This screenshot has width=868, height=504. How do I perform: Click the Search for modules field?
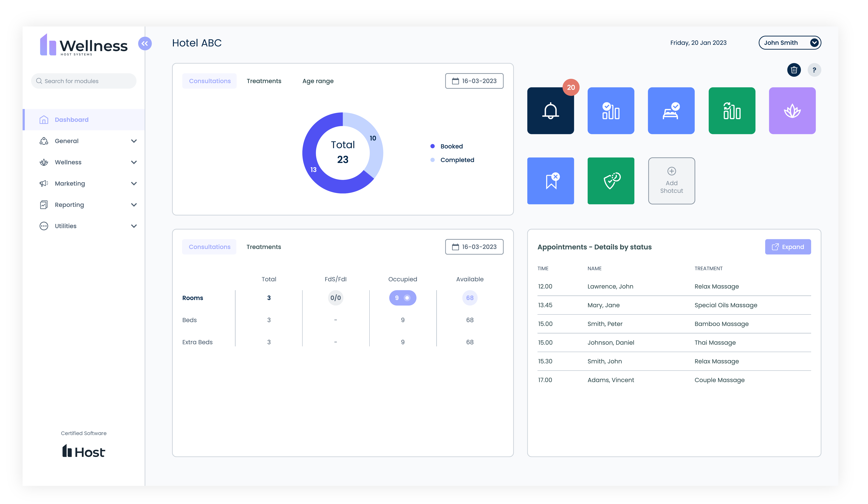pos(84,81)
